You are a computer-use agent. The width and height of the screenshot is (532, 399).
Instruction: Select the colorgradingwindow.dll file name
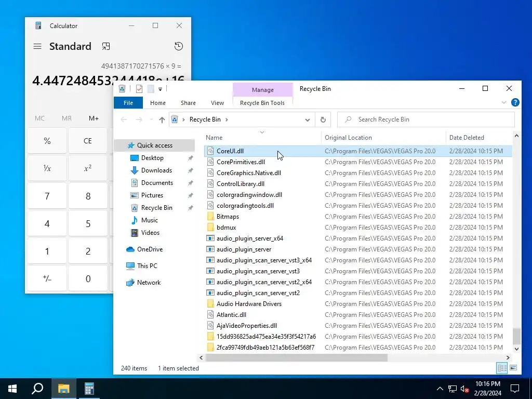point(249,195)
